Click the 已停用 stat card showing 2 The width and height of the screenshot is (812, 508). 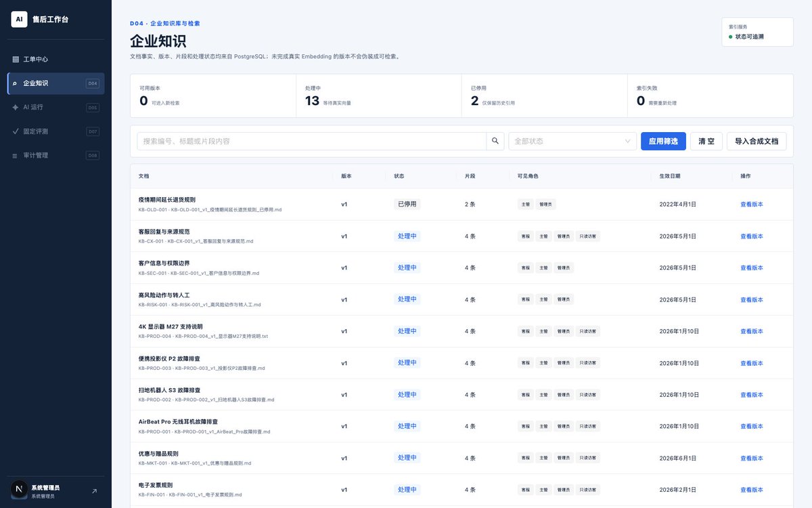[545, 96]
